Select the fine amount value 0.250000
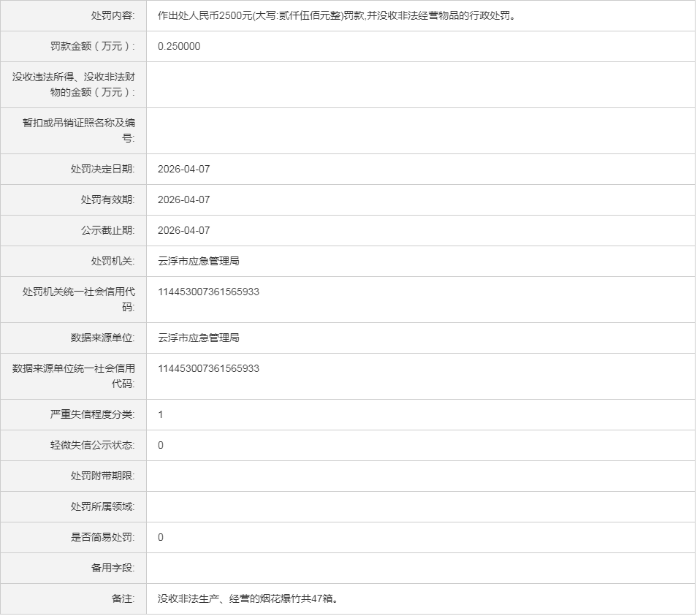The width and height of the screenshot is (697, 616). click(179, 46)
